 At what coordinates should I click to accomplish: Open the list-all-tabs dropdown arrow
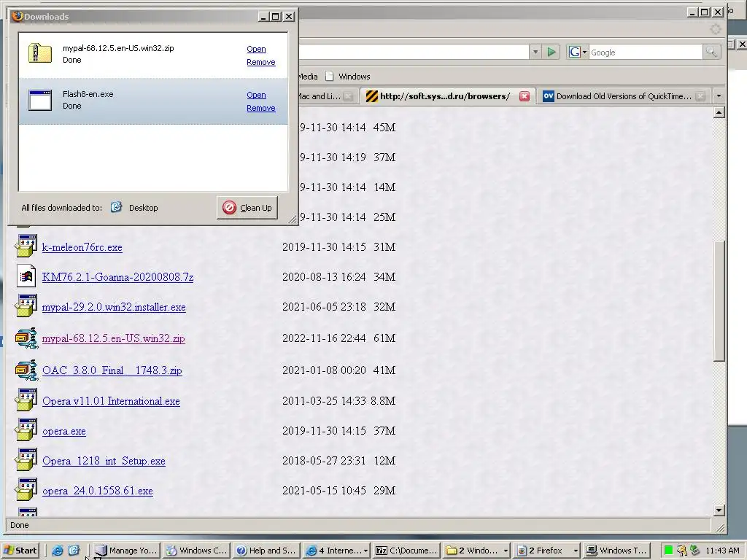(719, 96)
